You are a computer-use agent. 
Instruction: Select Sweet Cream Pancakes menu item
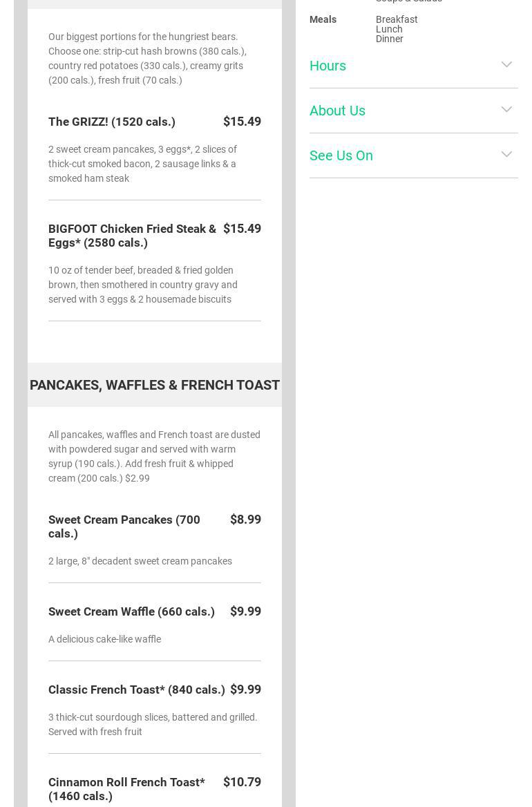tap(124, 526)
